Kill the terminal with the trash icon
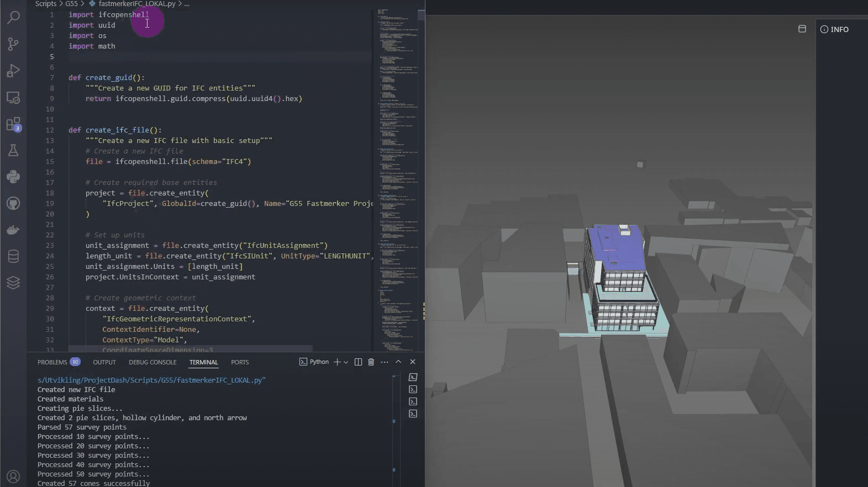Screen dimensions: 868x487 (x=371, y=362)
